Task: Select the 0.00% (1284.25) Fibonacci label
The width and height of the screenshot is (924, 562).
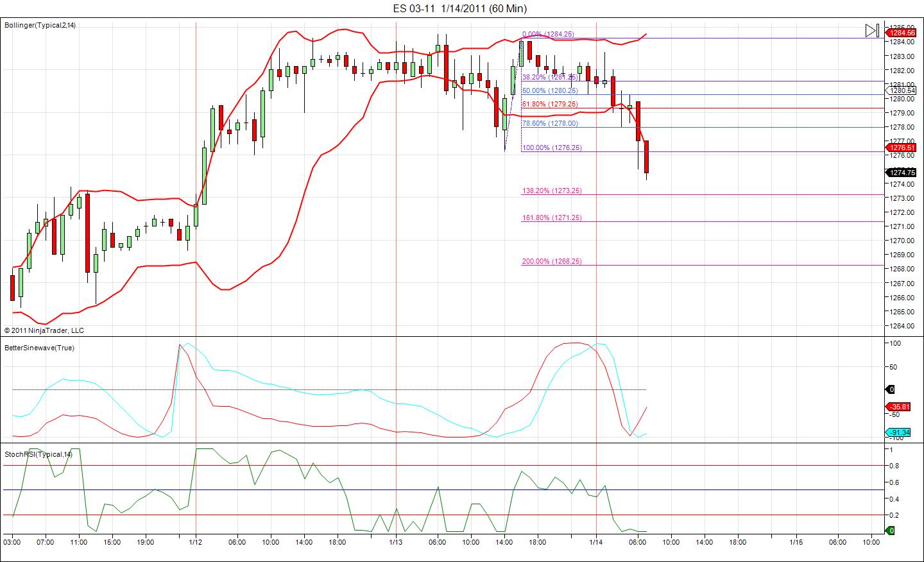Action: [548, 34]
